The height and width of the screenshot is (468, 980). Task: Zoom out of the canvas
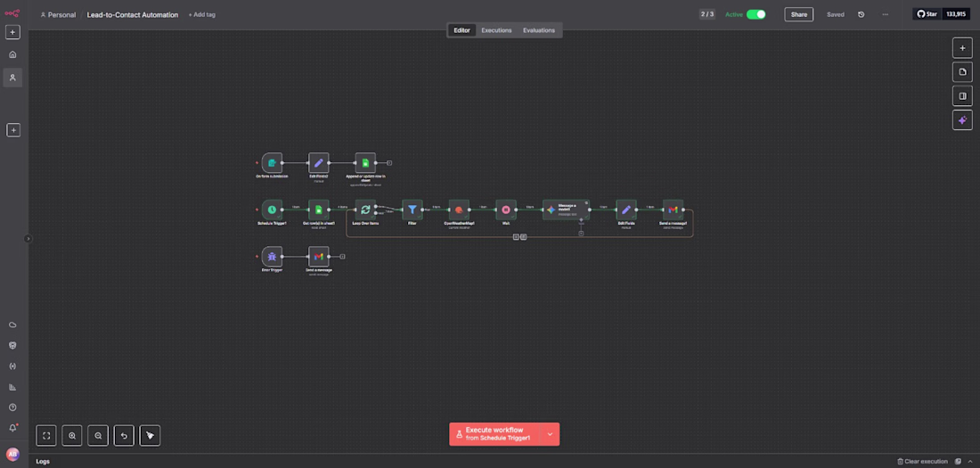(98, 436)
